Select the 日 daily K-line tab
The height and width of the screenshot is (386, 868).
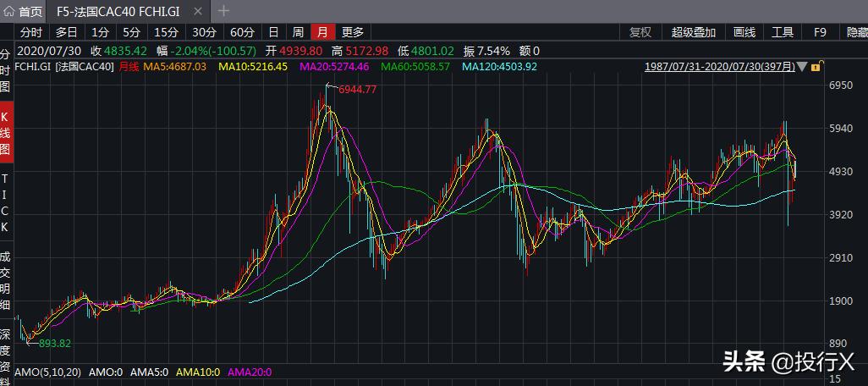pyautogui.click(x=273, y=32)
